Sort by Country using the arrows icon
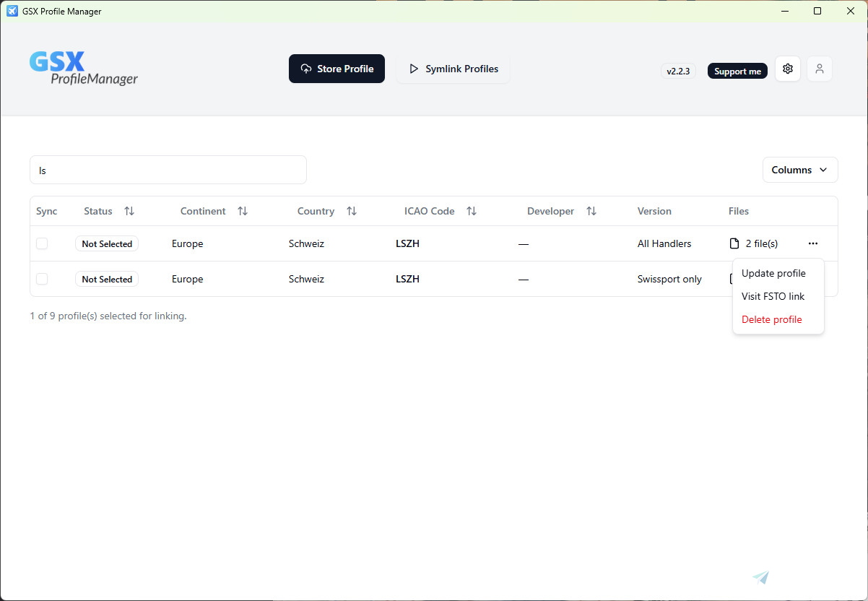 pyautogui.click(x=352, y=211)
